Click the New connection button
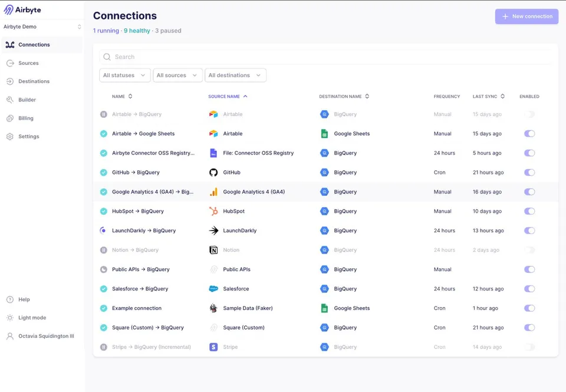Image resolution: width=566 pixels, height=392 pixels. click(x=526, y=17)
